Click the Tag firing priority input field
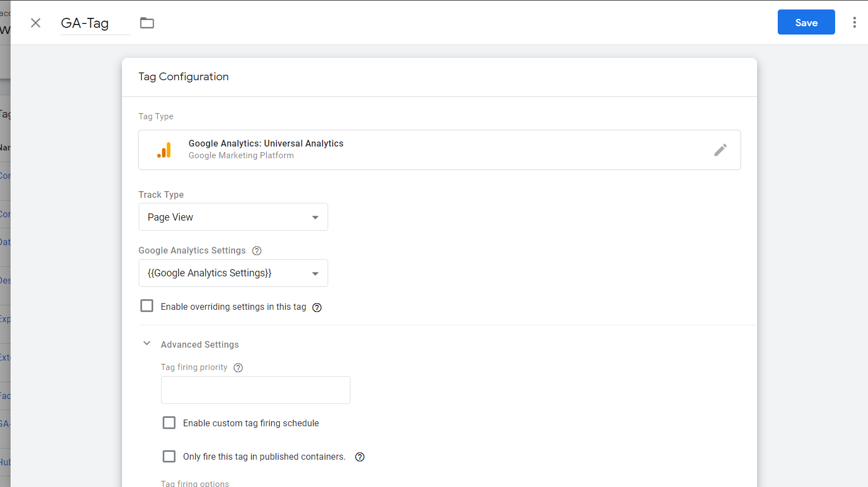 [x=255, y=390]
